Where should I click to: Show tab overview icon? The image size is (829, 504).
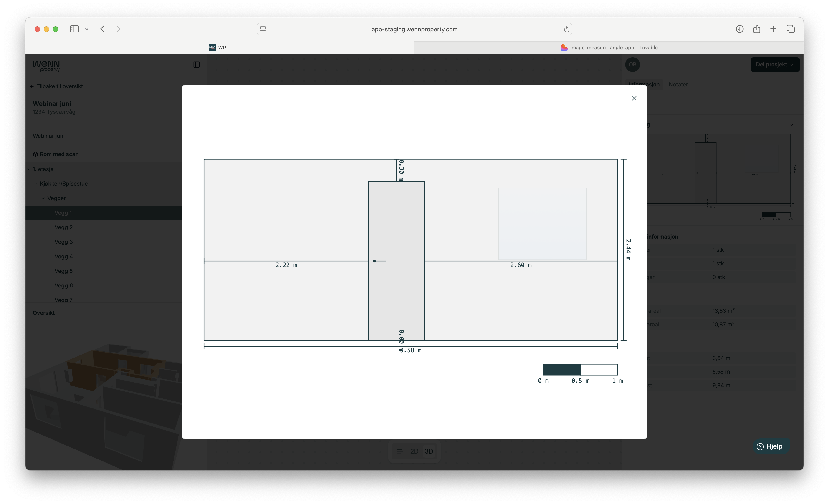[790, 29]
